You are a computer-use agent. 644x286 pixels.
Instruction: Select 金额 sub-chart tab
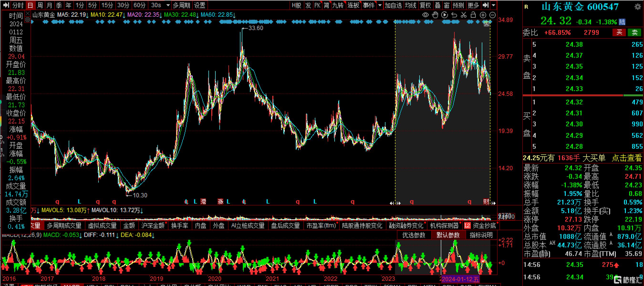coord(129,225)
